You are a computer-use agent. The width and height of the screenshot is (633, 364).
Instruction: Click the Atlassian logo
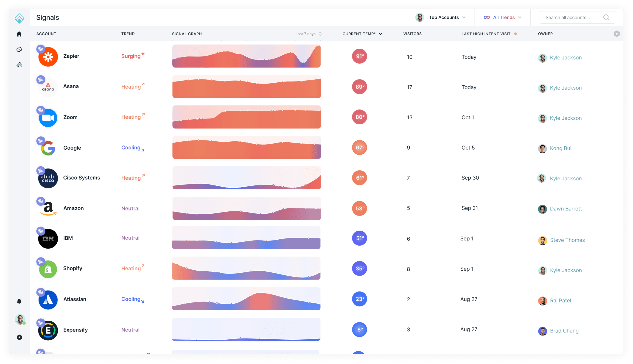point(48,300)
